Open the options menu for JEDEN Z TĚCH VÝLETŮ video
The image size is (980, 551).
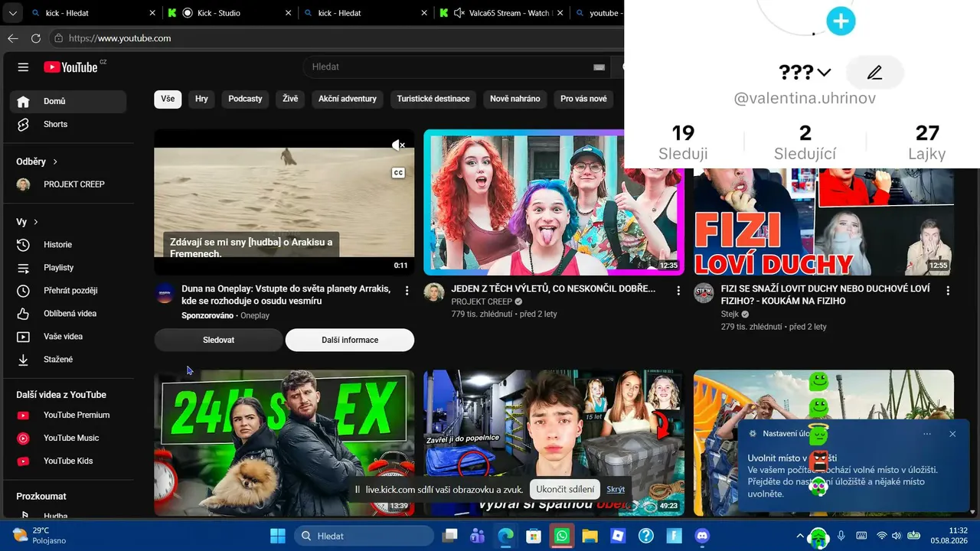pos(678,291)
